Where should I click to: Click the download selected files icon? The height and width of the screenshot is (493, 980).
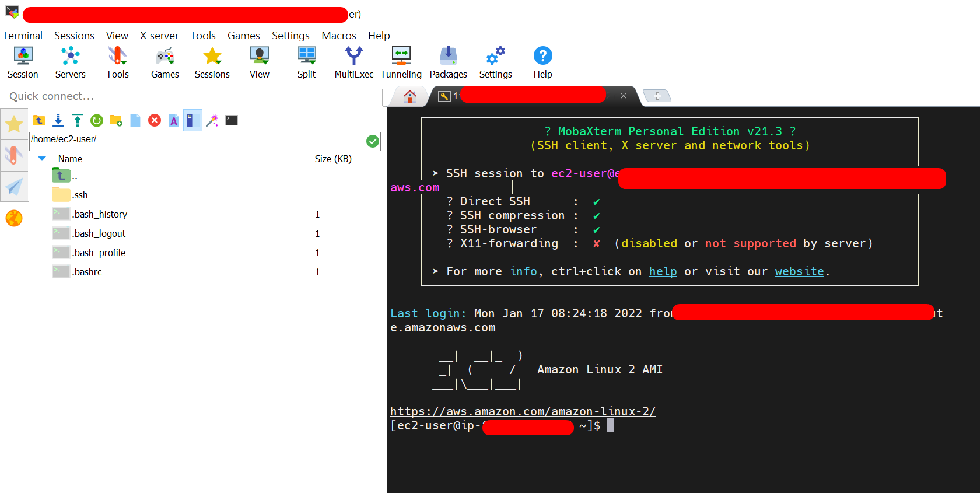(58, 120)
